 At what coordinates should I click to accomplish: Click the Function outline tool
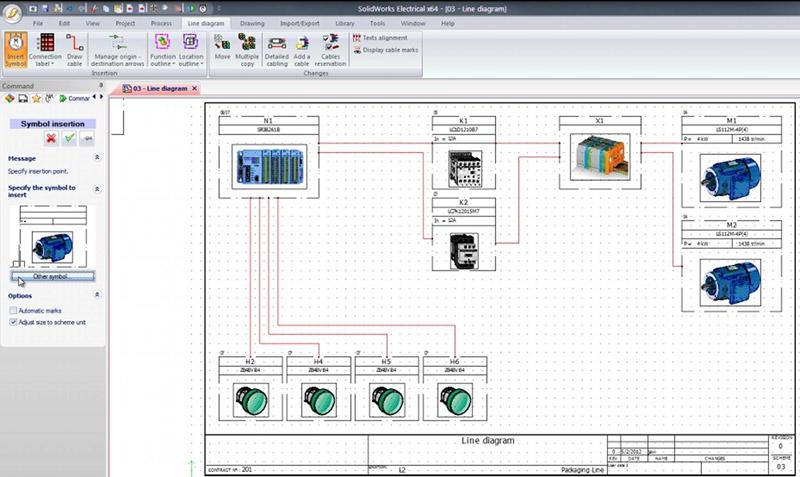click(x=162, y=49)
